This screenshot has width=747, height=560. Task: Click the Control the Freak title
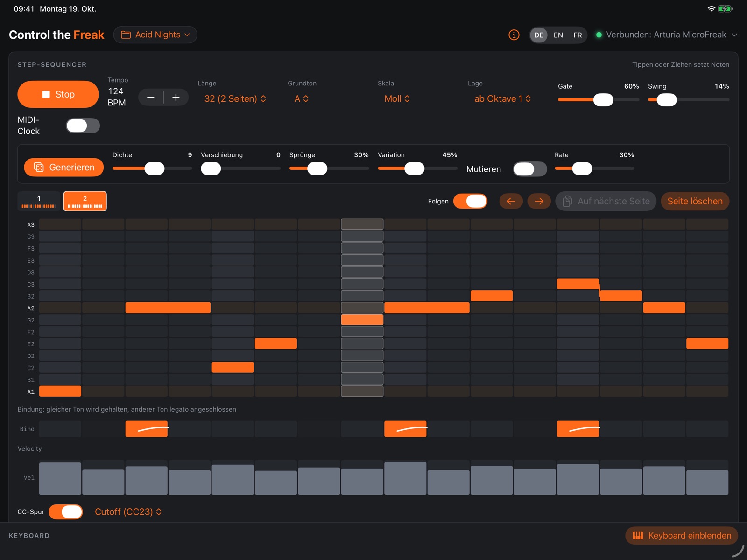click(x=56, y=35)
